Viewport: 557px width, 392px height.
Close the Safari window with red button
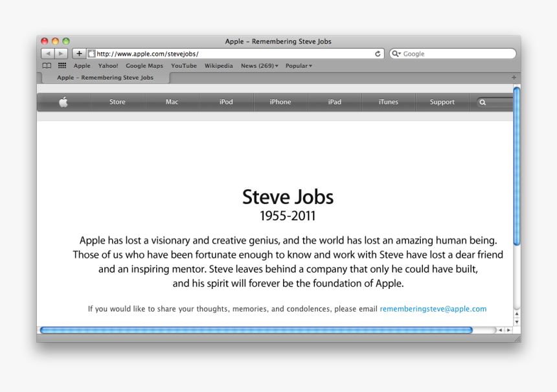[45, 41]
